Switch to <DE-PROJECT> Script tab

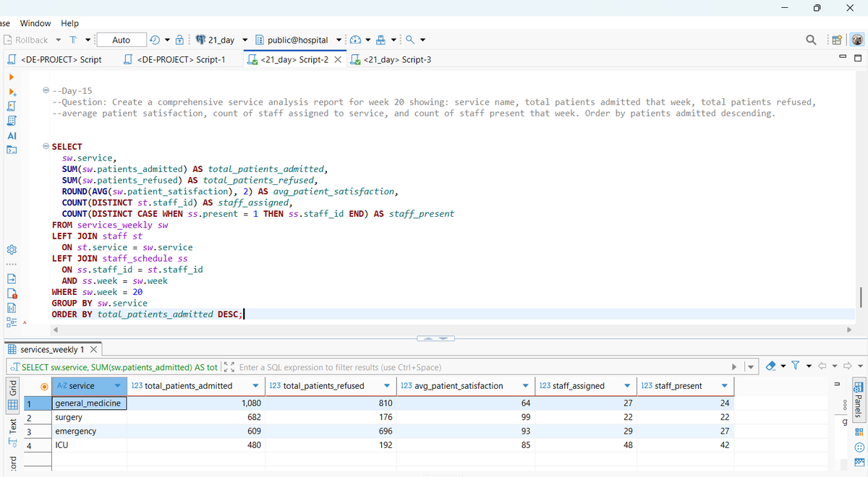click(55, 59)
